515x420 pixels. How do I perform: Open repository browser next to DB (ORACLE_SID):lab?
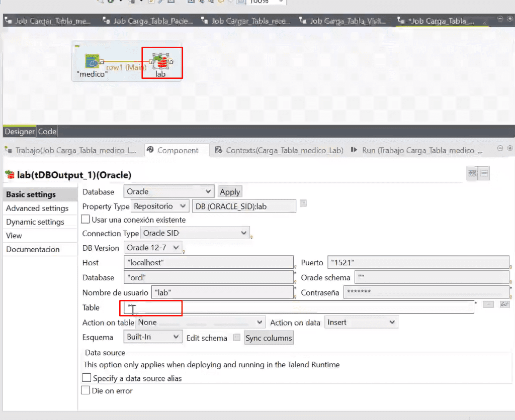click(x=303, y=203)
